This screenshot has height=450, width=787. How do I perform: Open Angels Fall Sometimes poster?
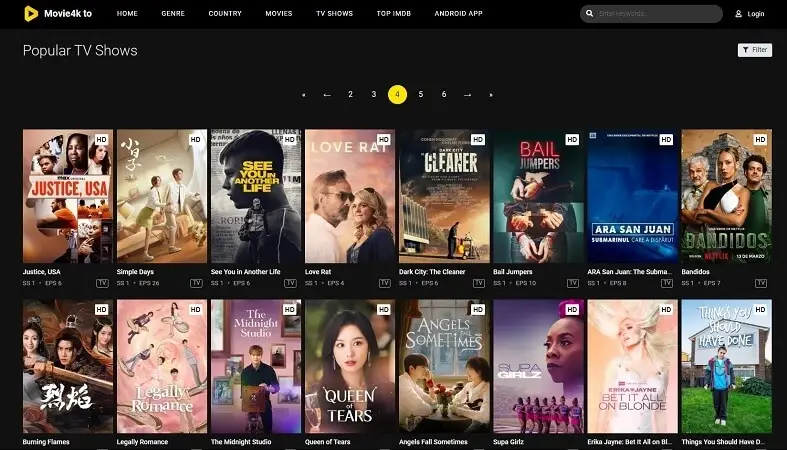(x=444, y=366)
